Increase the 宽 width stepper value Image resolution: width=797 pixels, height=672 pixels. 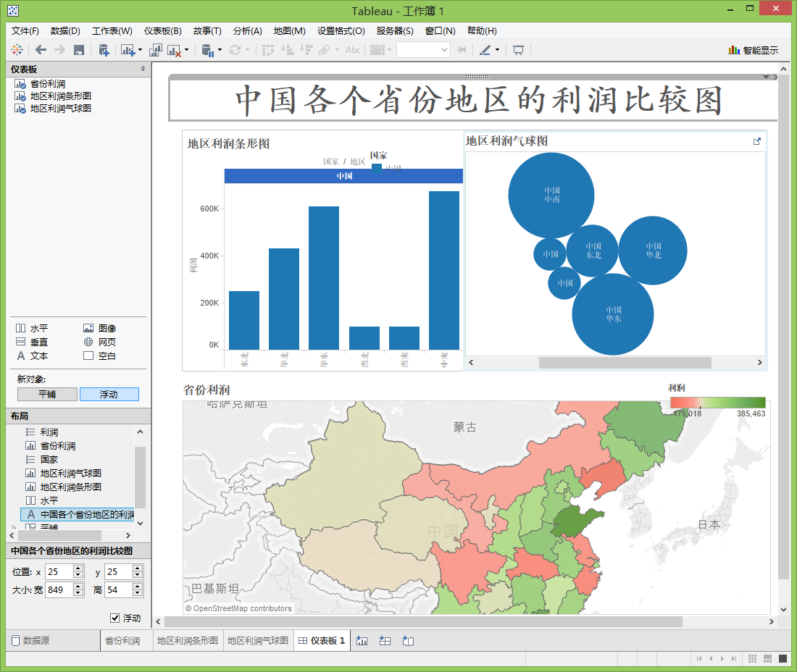(78, 586)
